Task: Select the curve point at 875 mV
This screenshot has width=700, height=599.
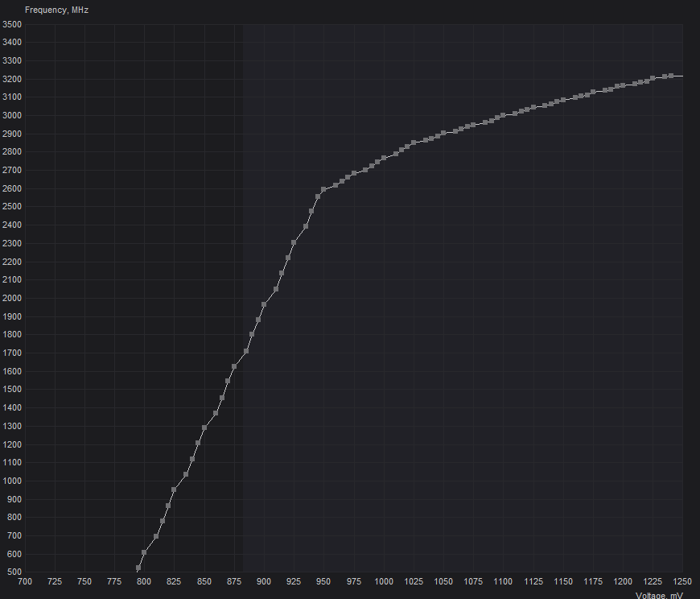Action: pyautogui.click(x=234, y=366)
